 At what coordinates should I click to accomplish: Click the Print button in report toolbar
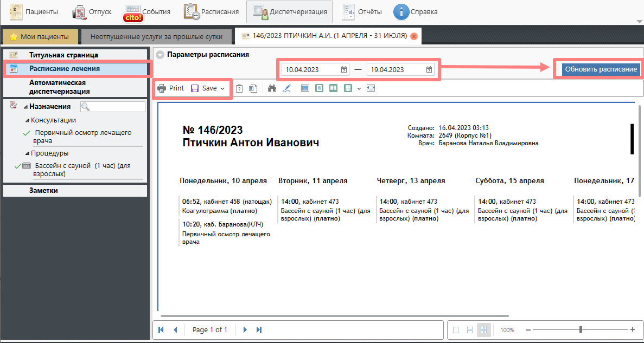click(x=171, y=88)
